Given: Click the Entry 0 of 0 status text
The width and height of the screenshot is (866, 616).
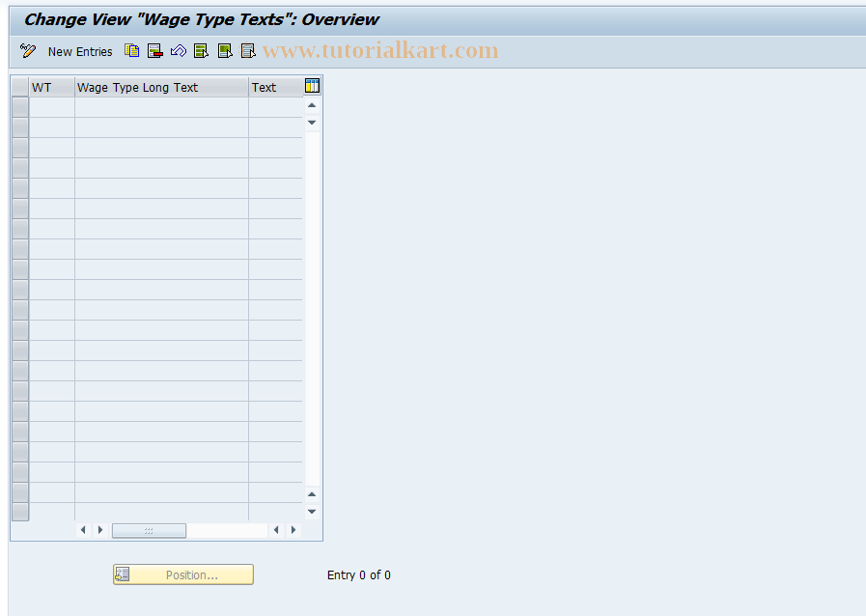Looking at the screenshot, I should click(359, 575).
